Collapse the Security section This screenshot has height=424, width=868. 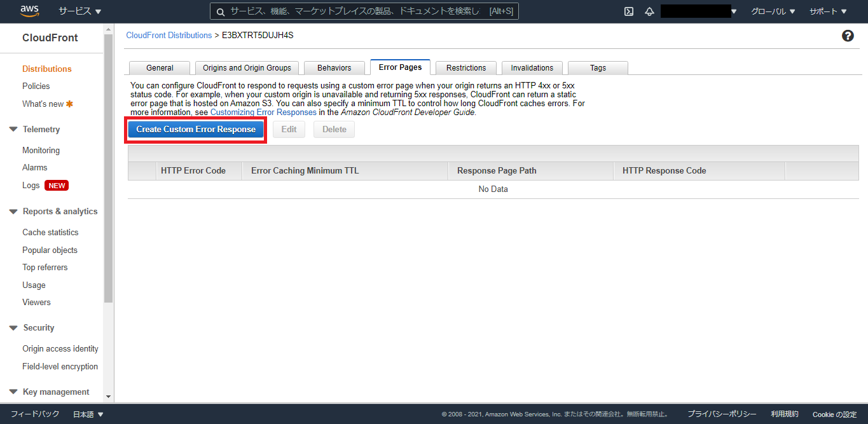coord(13,327)
